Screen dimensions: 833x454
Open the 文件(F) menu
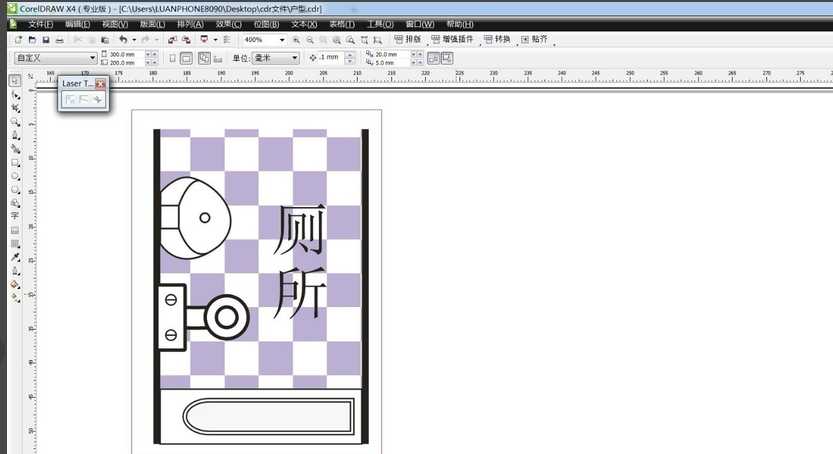tap(40, 23)
